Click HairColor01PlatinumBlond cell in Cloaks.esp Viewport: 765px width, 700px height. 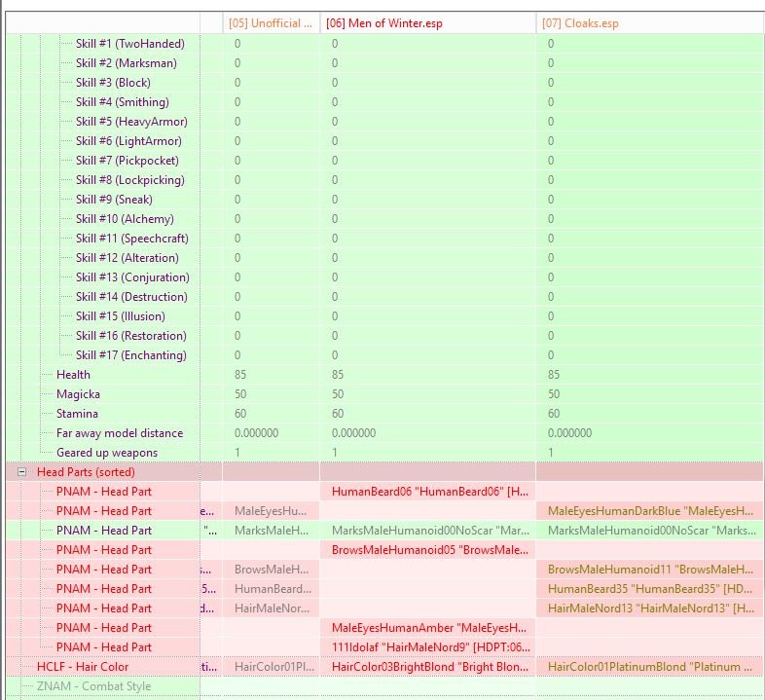pyautogui.click(x=650, y=667)
